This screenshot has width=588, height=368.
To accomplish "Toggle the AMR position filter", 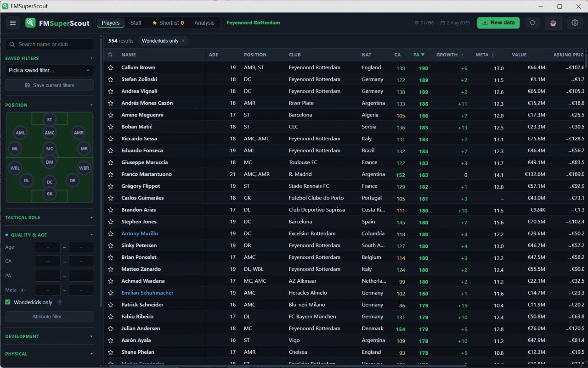I will tap(79, 133).
